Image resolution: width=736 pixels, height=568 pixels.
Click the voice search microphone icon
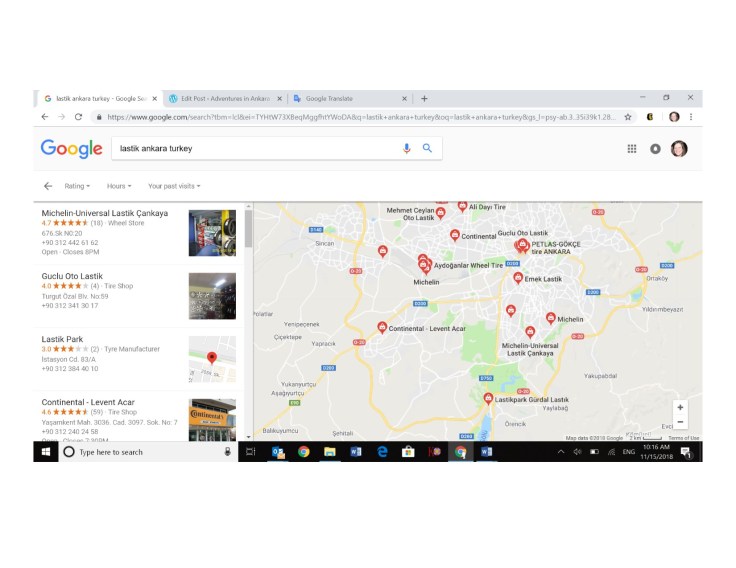pos(406,148)
